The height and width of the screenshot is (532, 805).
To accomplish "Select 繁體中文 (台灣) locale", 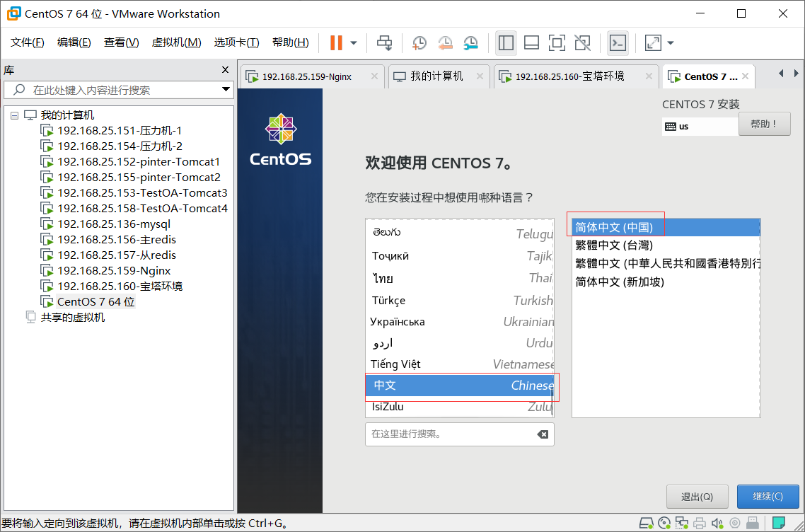I will [x=666, y=245].
